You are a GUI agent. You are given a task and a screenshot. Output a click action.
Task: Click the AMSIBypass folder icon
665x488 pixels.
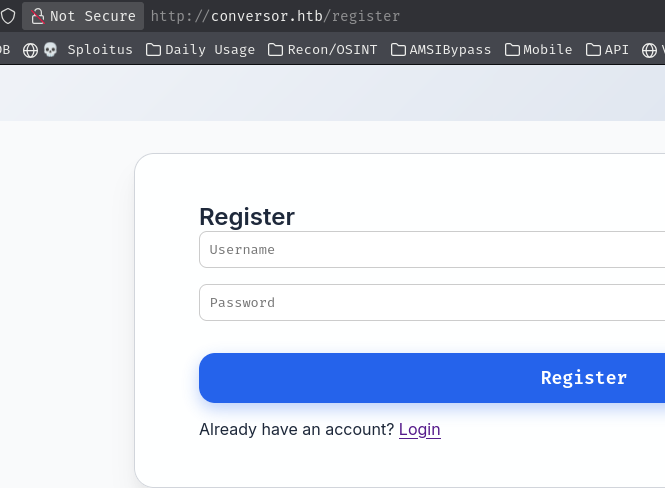398,49
